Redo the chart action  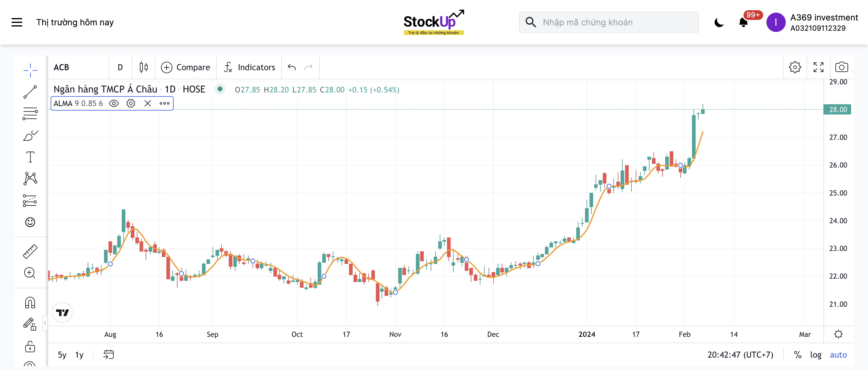pos(309,67)
